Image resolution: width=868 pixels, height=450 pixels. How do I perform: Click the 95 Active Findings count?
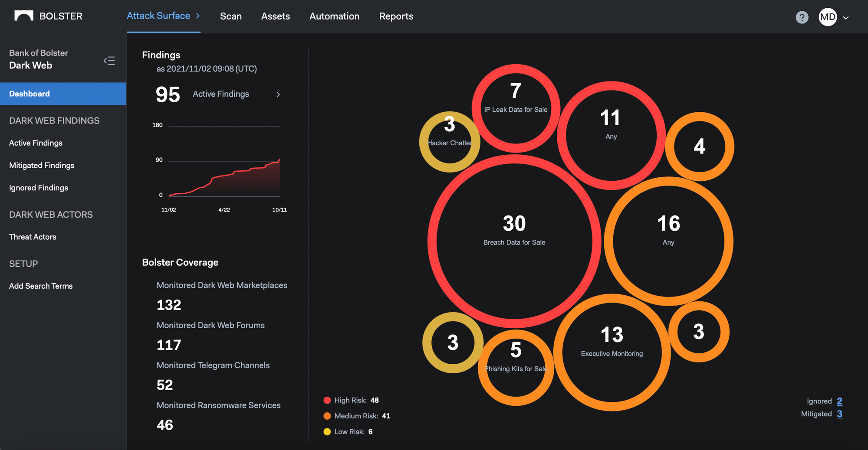168,95
